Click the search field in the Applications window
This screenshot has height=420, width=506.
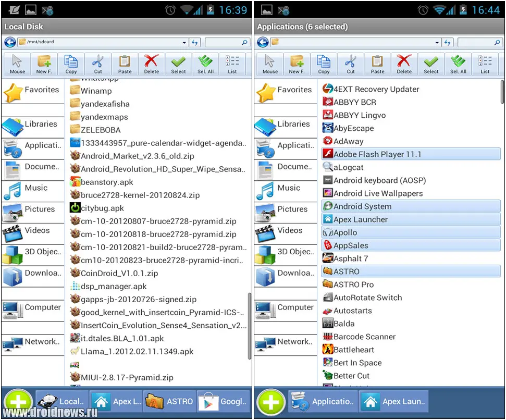[480, 42]
